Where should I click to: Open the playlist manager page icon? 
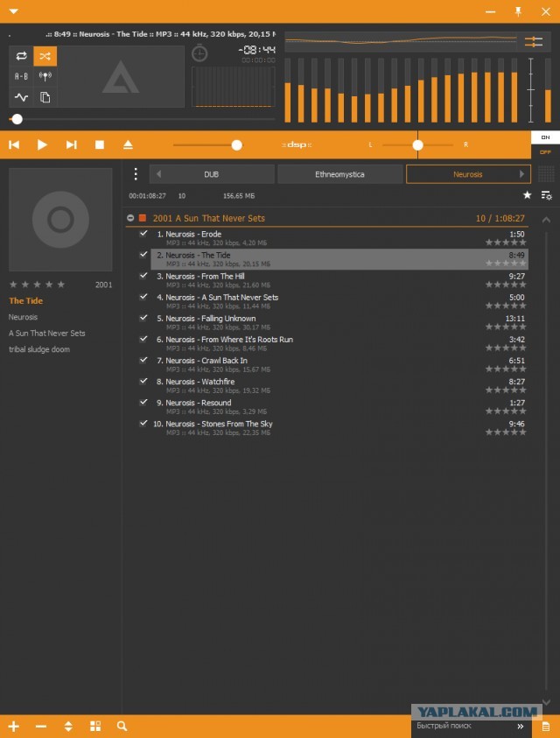[546, 727]
